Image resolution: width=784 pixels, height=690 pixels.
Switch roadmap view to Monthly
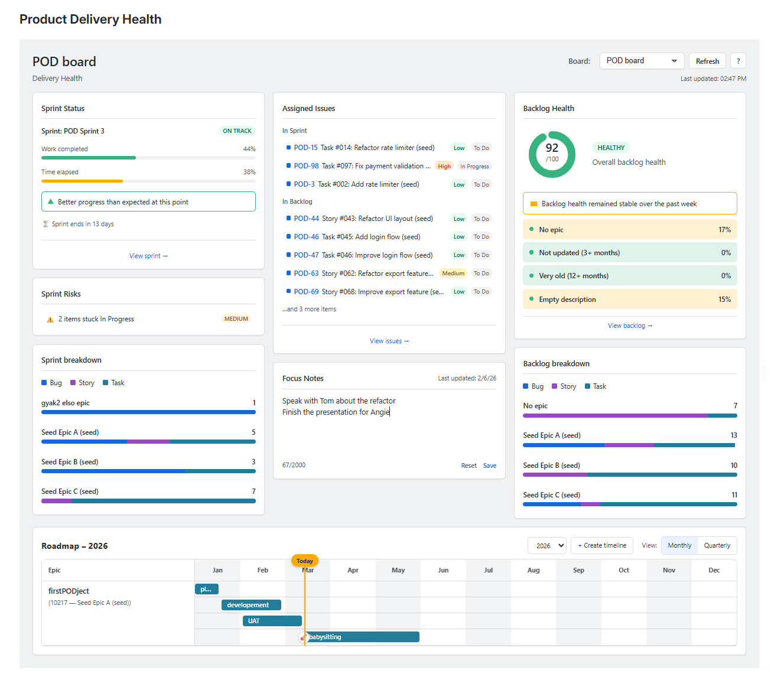coord(679,545)
